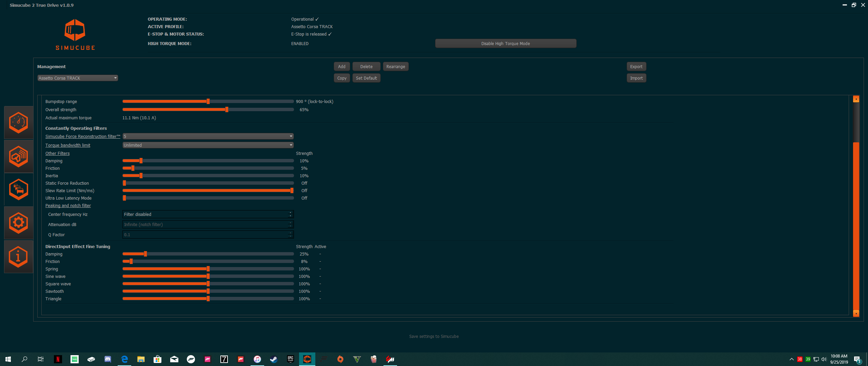The height and width of the screenshot is (366, 868).
Task: Click the Ultra Low Latency Mode slider
Action: (208, 198)
